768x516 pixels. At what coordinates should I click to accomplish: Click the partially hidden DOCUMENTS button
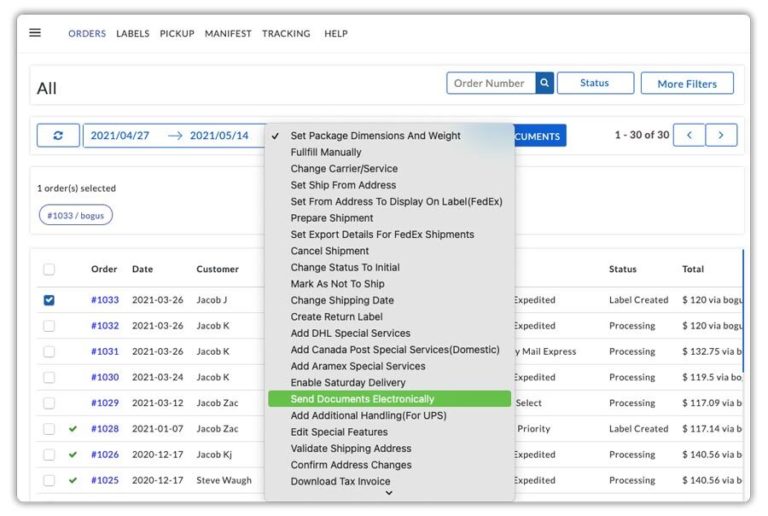(x=540, y=136)
